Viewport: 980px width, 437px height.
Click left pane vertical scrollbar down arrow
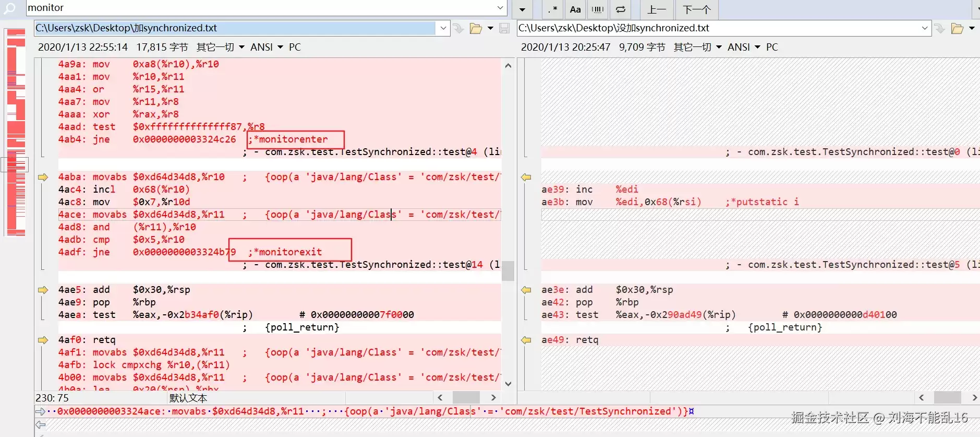(508, 384)
